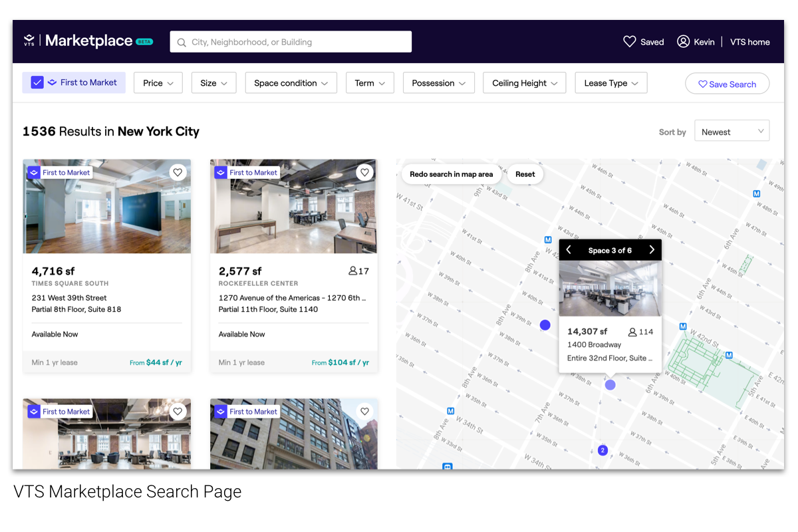Click 'Available Now' on the 231 West 39th card
This screenshot has width=798, height=532.
(x=55, y=334)
